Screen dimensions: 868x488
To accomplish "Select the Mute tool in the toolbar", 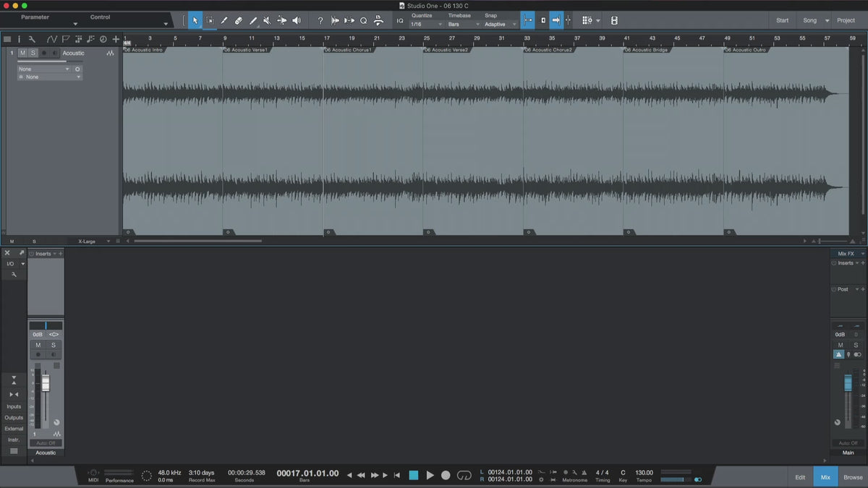I will (267, 21).
